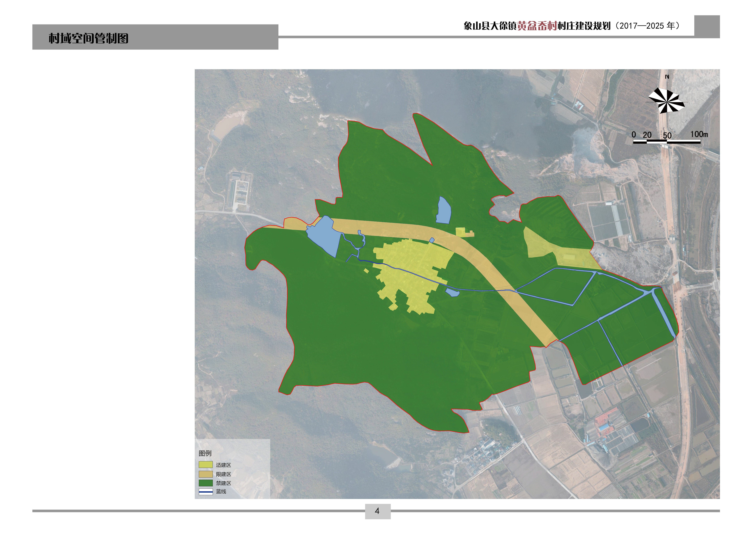
Task: Click the 适建区 legend label text
Action: click(223, 465)
